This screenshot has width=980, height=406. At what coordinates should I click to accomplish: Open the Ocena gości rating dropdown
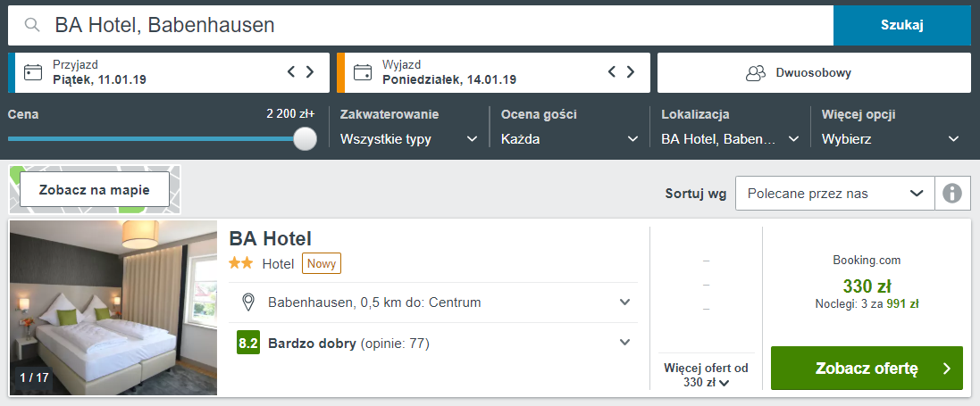(569, 139)
